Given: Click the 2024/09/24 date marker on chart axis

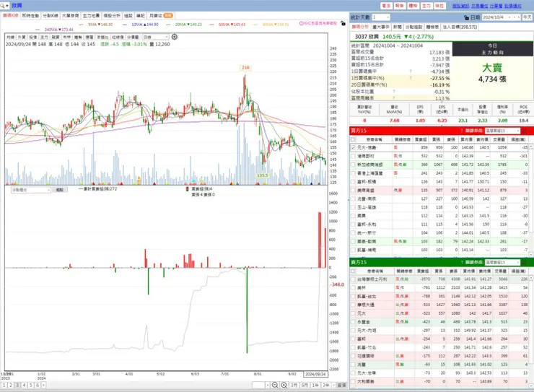Looking at the screenshot, I should pyautogui.click(x=315, y=374).
